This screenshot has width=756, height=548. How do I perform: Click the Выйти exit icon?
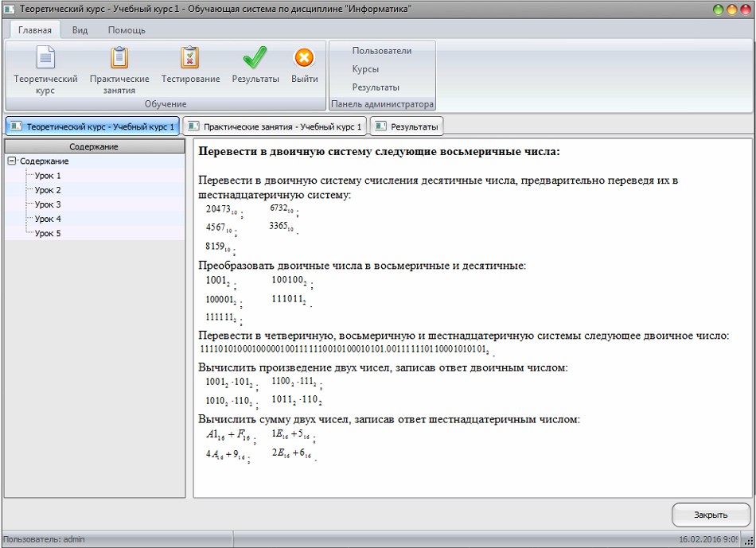[304, 58]
